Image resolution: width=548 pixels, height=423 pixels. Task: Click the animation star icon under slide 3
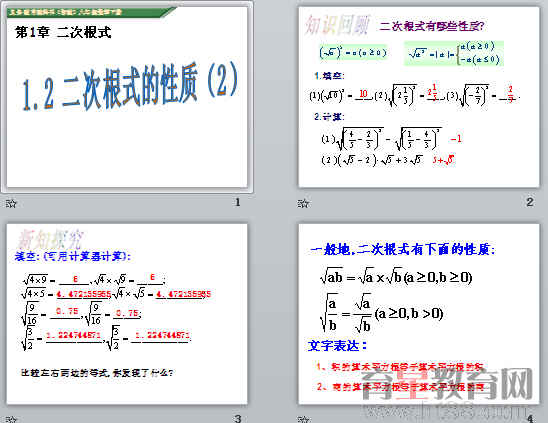11,419
